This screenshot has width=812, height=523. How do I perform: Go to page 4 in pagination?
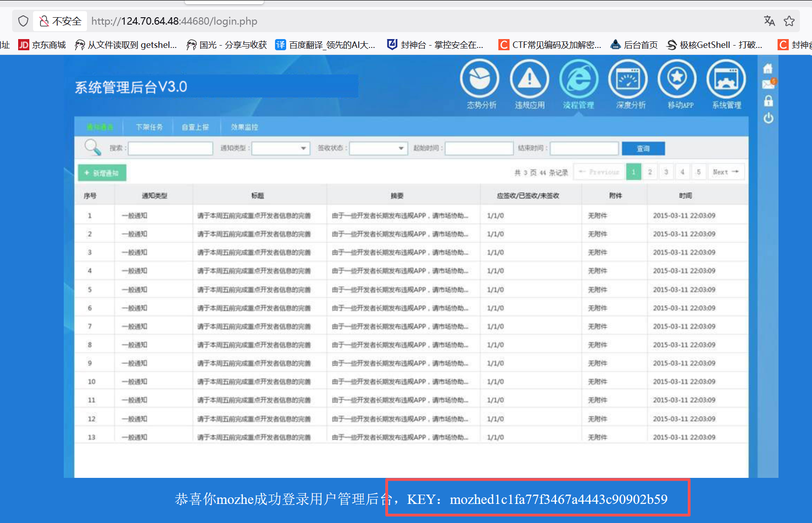point(683,172)
